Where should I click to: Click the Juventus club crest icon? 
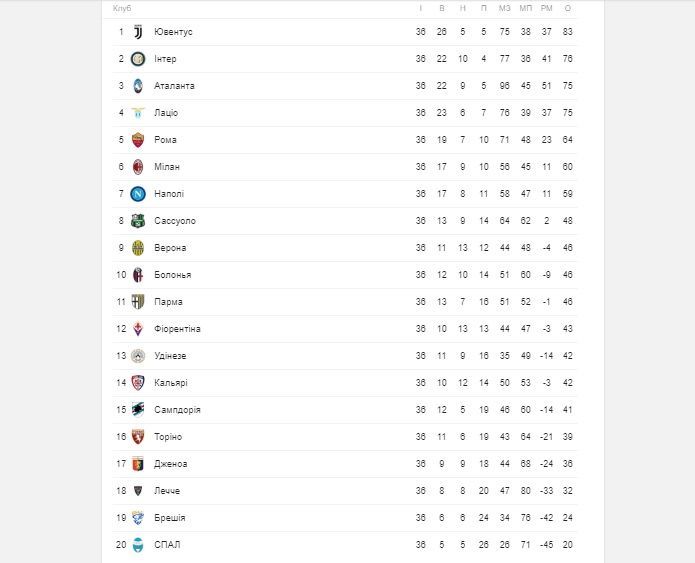click(138, 32)
